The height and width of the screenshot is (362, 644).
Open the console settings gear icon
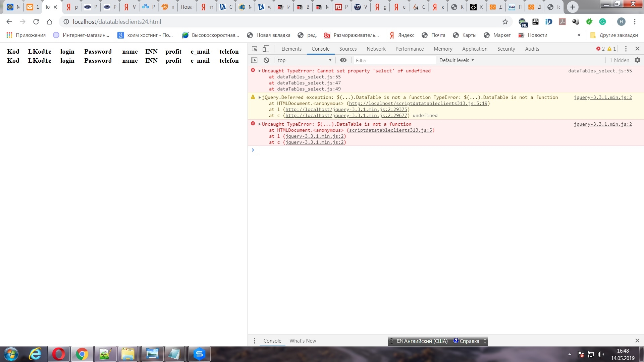[637, 60]
